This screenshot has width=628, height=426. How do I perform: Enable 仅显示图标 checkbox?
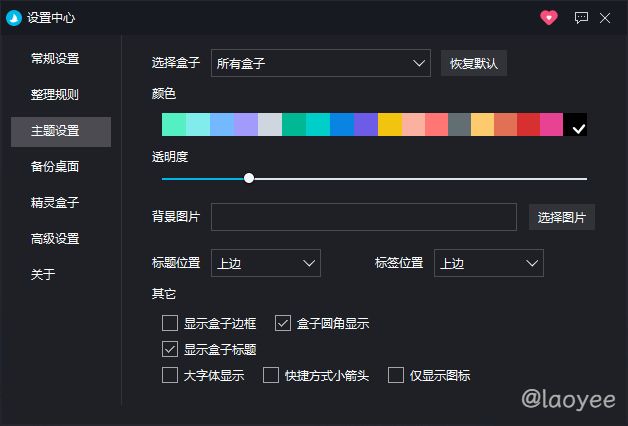coord(396,375)
